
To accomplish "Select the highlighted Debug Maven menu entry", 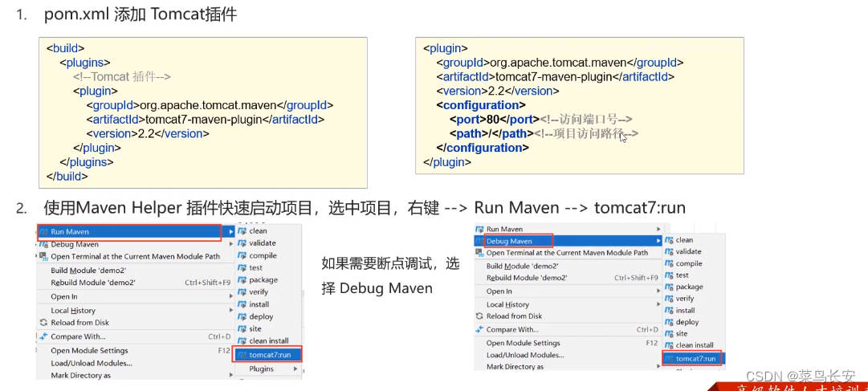I will tap(568, 241).
